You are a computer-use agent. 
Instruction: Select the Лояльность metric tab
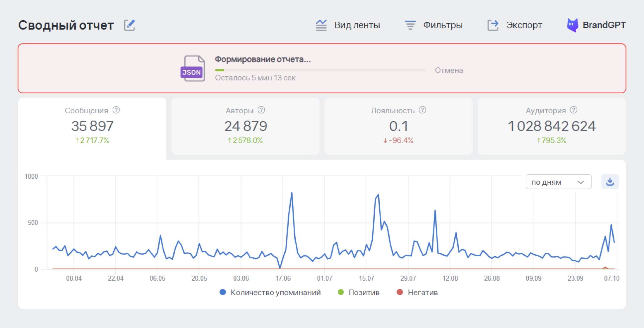point(398,126)
